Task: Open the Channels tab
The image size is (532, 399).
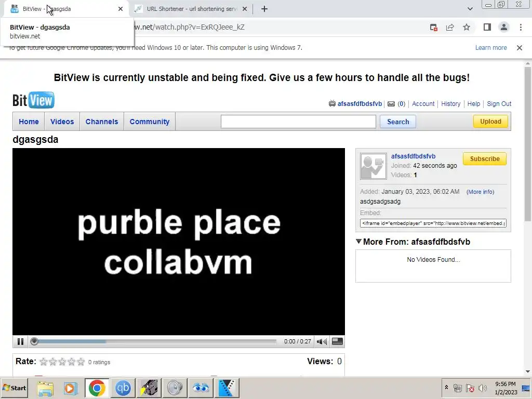Action: tap(102, 122)
